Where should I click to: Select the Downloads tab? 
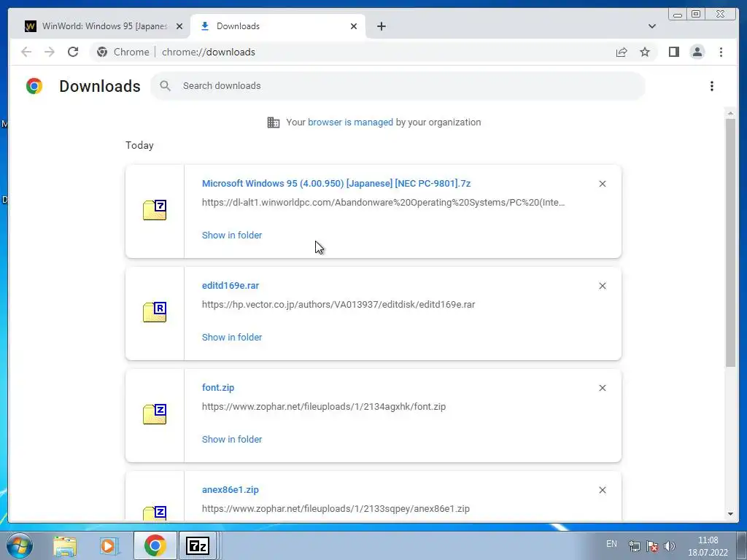tap(278, 26)
